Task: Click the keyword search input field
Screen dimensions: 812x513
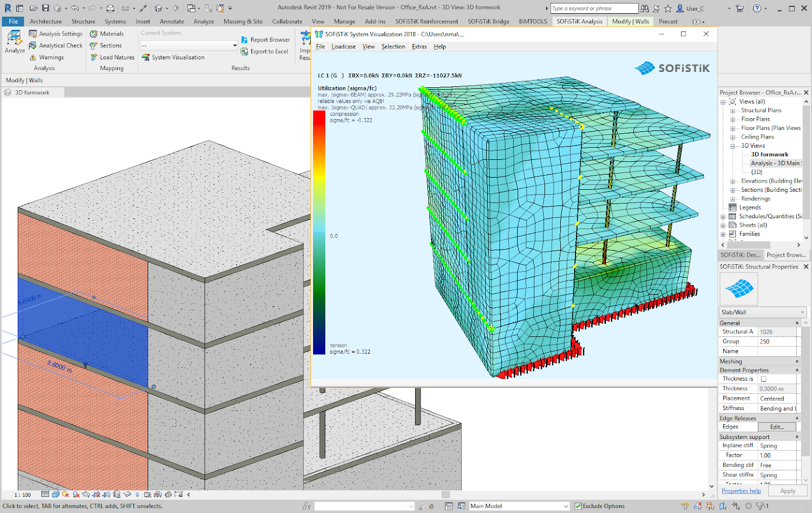Action: pyautogui.click(x=594, y=8)
